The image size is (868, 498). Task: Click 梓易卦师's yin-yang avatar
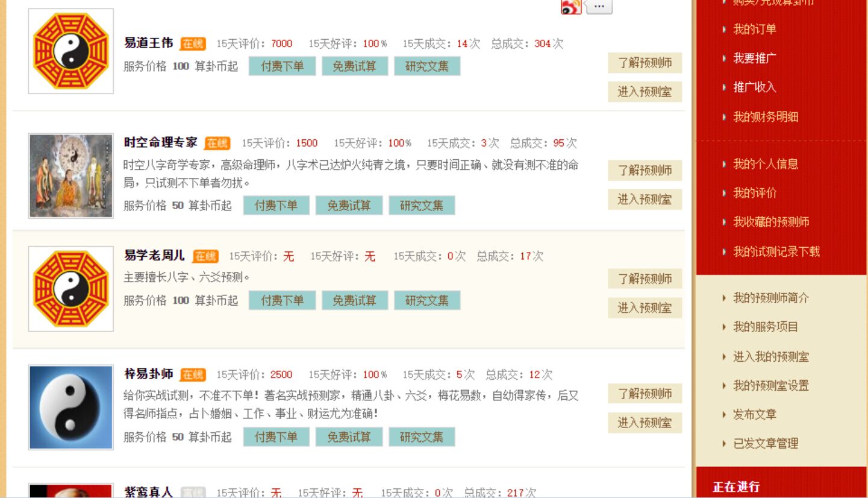71,407
